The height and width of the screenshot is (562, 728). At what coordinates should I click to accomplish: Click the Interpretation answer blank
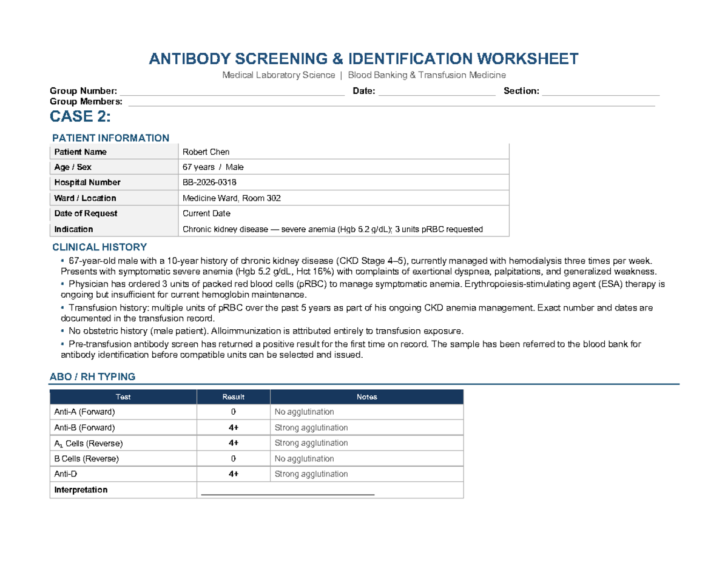coord(288,491)
